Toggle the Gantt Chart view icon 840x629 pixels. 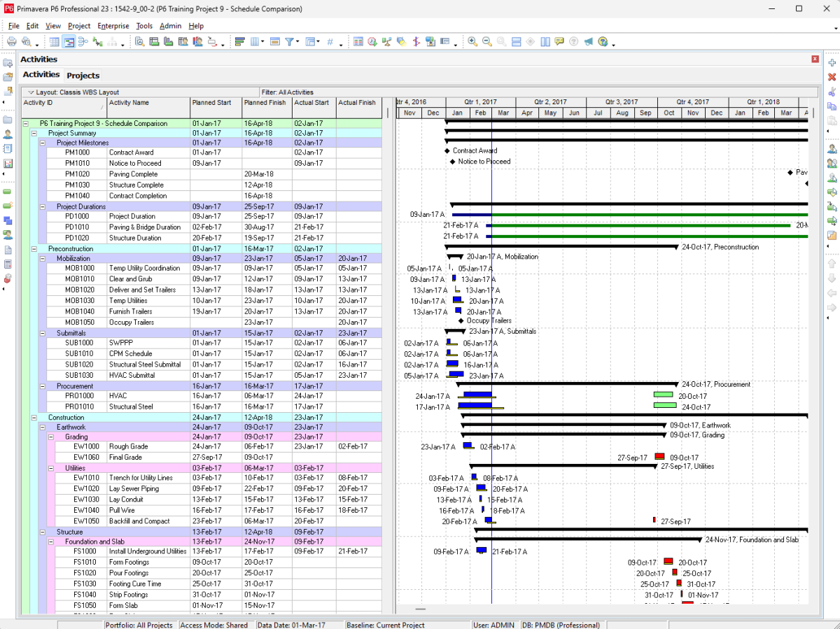pyautogui.click(x=69, y=42)
